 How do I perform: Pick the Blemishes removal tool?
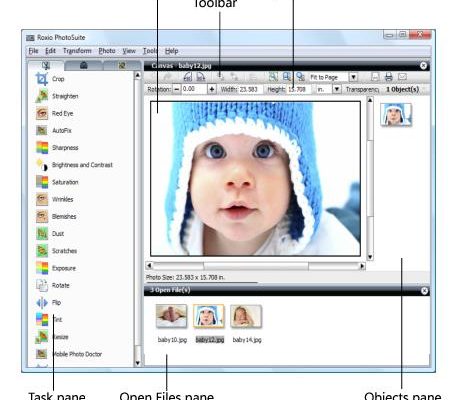coord(56,217)
